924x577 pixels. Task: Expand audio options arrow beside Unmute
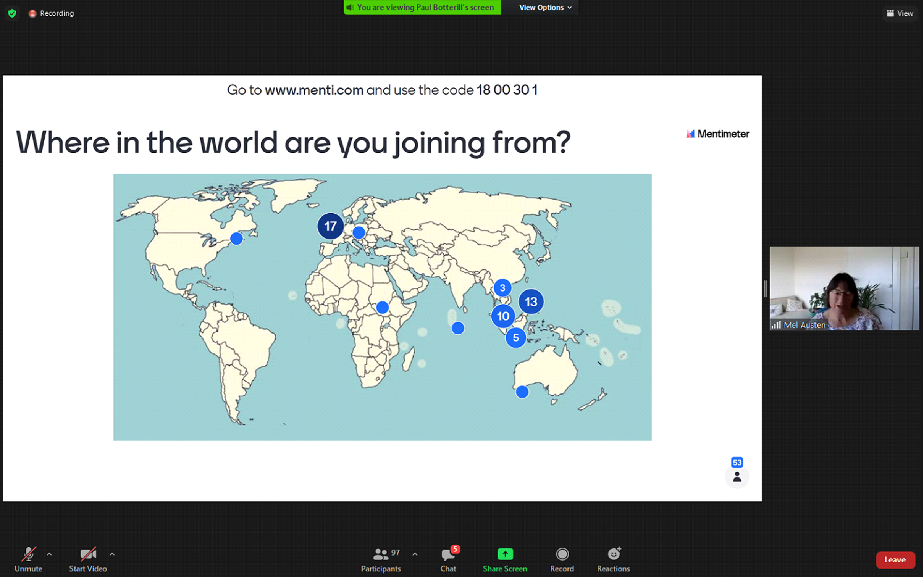point(49,554)
